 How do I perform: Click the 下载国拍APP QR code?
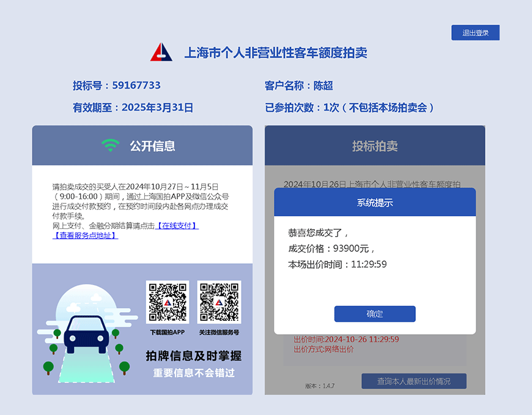click(x=168, y=302)
